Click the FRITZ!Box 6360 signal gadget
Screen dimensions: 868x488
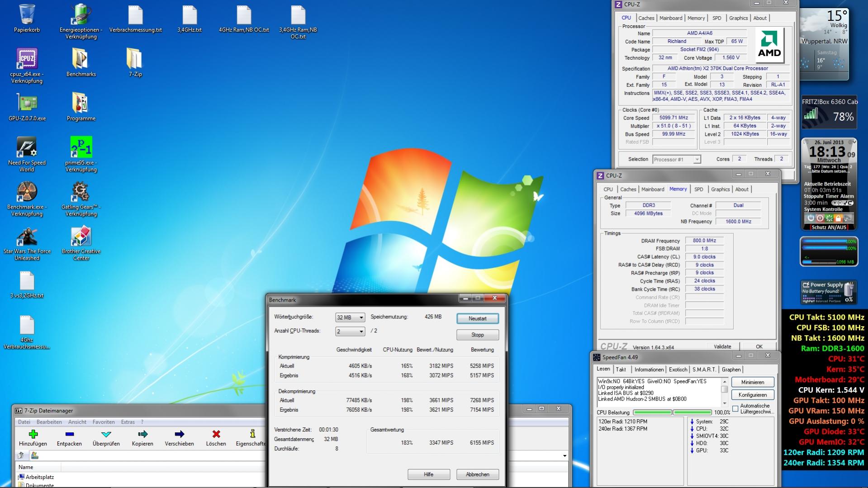(830, 113)
